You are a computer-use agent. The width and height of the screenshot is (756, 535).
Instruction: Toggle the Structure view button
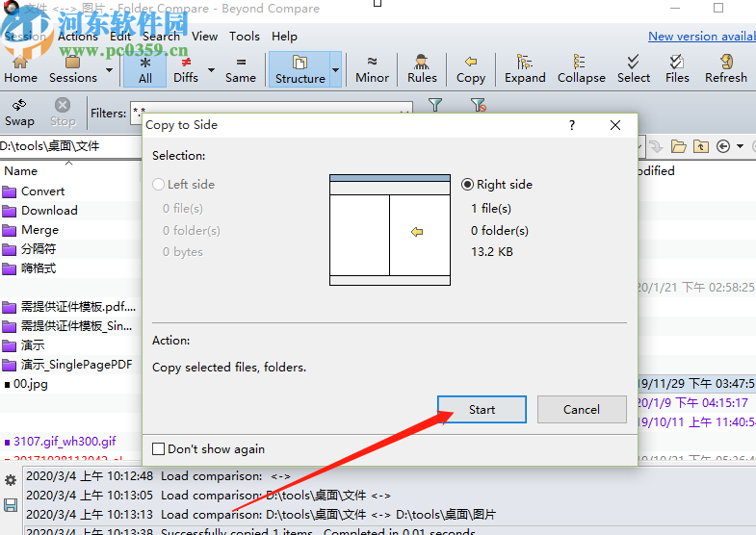[300, 69]
